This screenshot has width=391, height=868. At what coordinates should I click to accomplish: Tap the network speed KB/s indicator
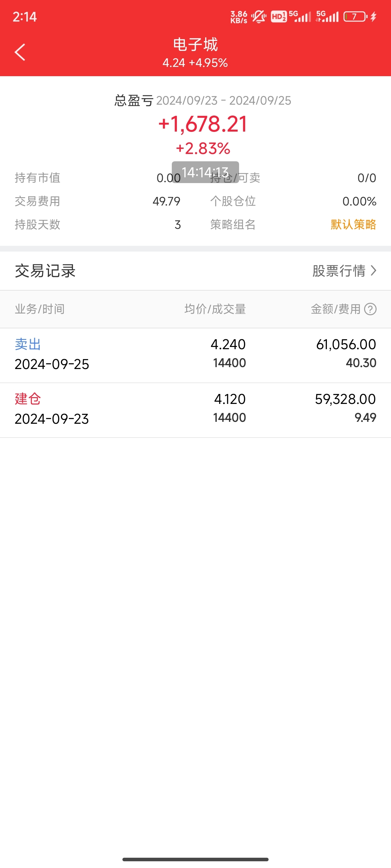[x=239, y=17]
